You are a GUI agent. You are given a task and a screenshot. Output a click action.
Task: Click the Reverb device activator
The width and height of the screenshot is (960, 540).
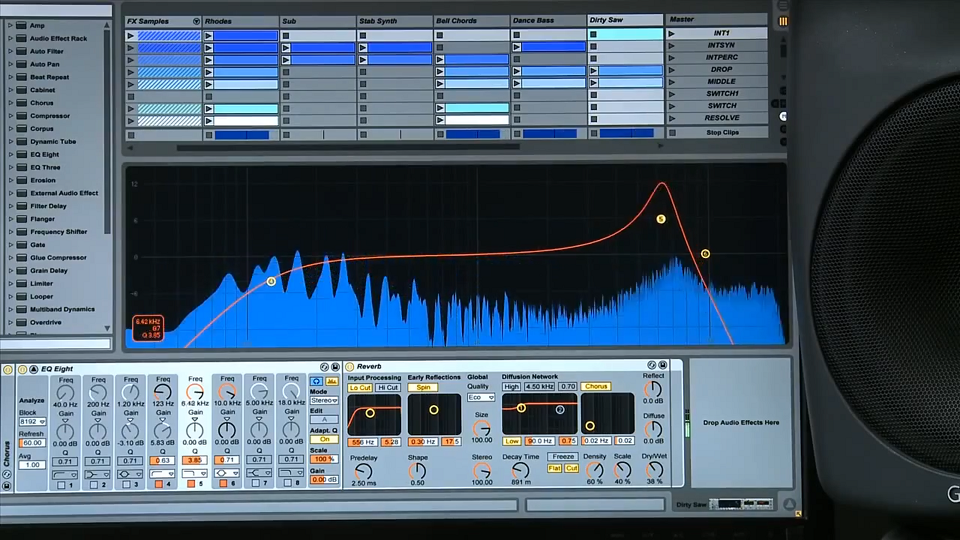tap(349, 367)
